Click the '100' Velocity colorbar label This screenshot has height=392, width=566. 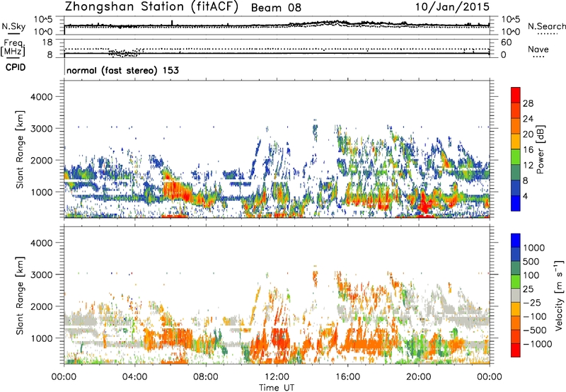[x=531, y=275]
